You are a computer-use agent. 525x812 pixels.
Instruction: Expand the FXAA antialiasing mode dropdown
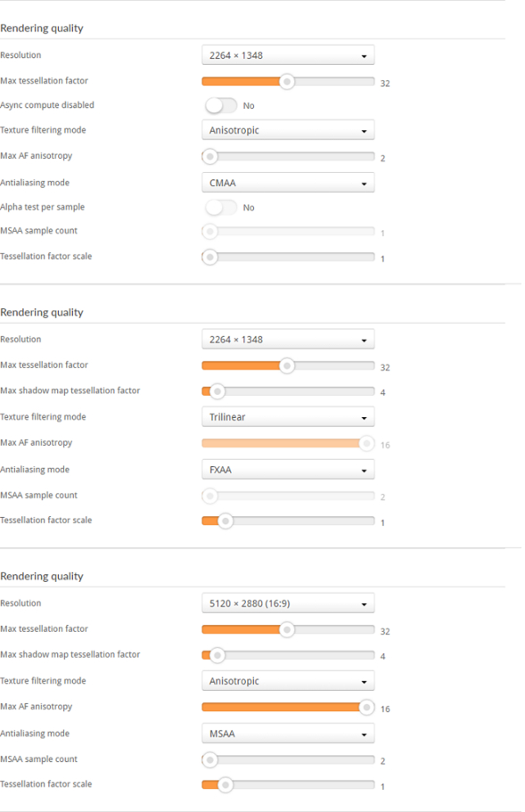point(288,470)
